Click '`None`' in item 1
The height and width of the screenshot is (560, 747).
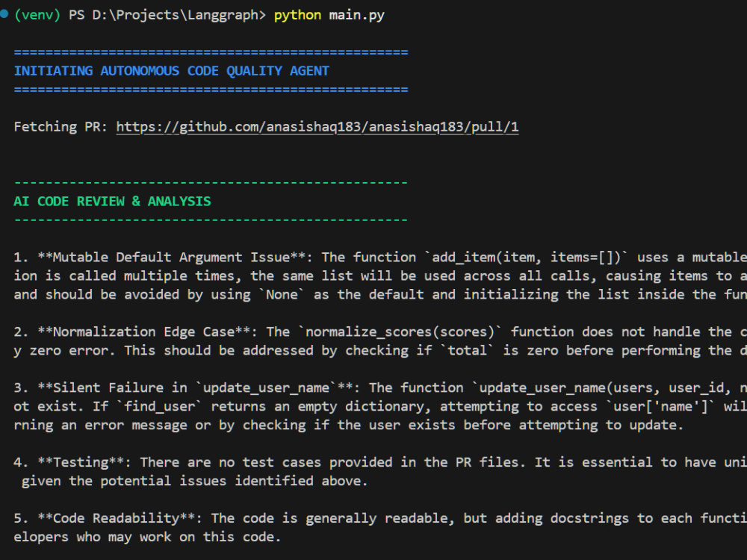tap(282, 295)
